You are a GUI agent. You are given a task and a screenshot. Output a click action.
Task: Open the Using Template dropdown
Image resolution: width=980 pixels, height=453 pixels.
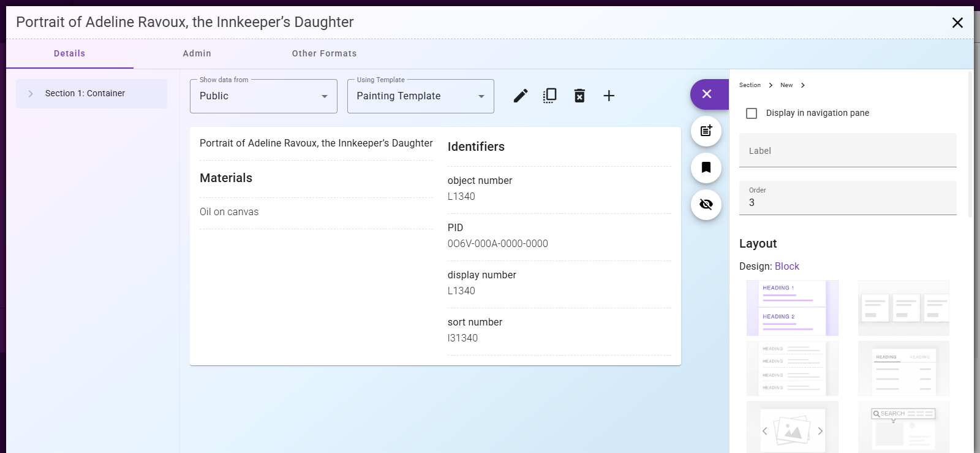click(420, 96)
